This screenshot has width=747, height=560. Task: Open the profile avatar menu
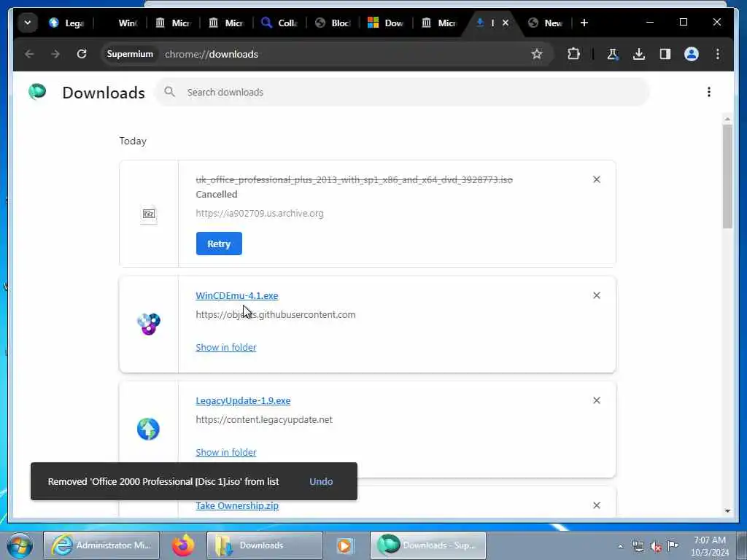tap(692, 54)
